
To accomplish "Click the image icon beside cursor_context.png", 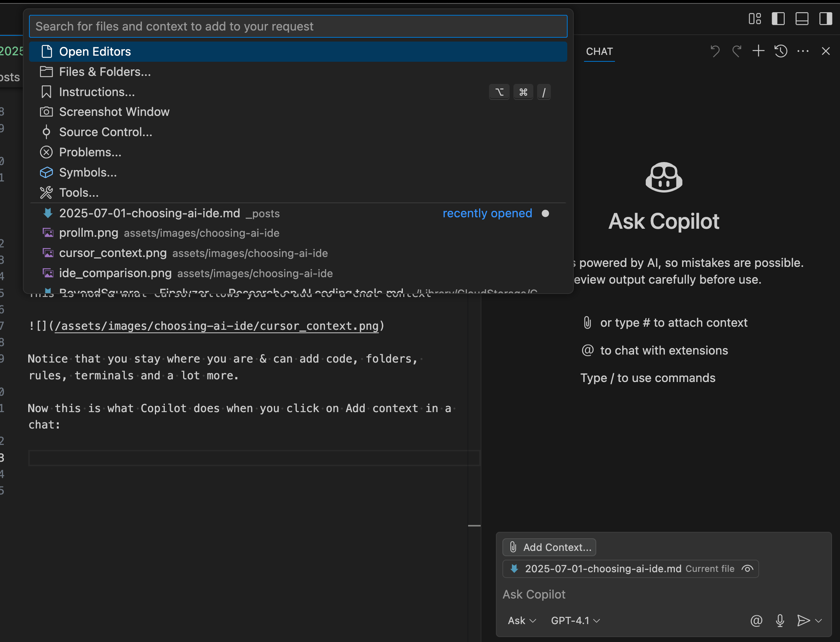I will [x=48, y=254].
